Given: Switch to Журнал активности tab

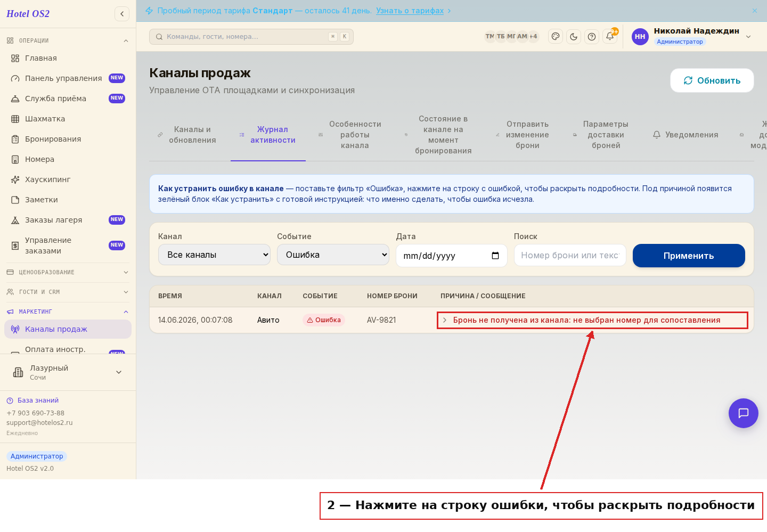Looking at the screenshot, I should pyautogui.click(x=268, y=135).
